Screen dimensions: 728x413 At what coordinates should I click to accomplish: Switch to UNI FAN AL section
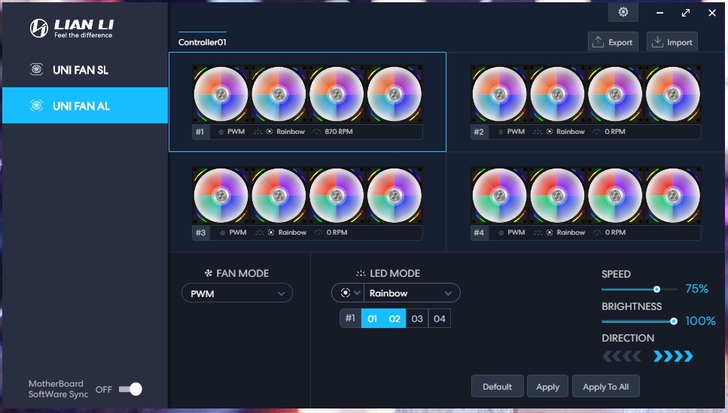tap(85, 105)
